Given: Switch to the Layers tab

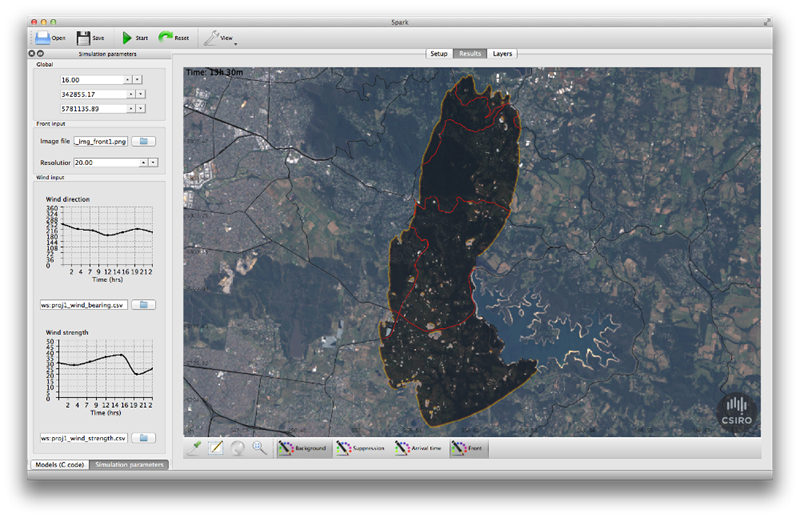Looking at the screenshot, I should click(x=502, y=54).
